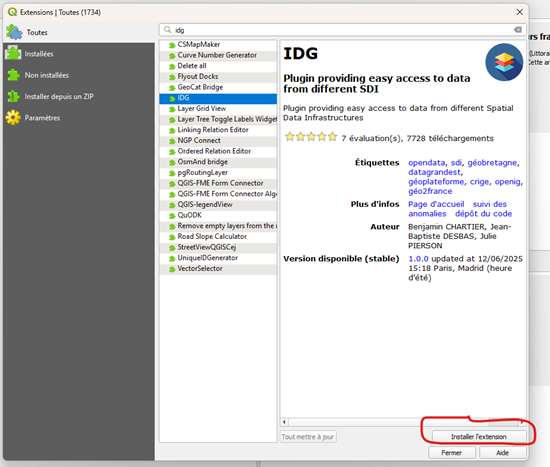This screenshot has width=550, height=467.
Task: Click Installer l'extension button
Action: [x=479, y=437]
